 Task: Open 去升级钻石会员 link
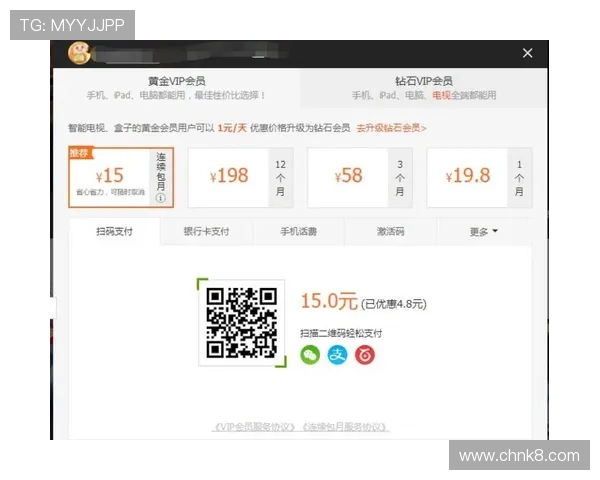click(391, 128)
